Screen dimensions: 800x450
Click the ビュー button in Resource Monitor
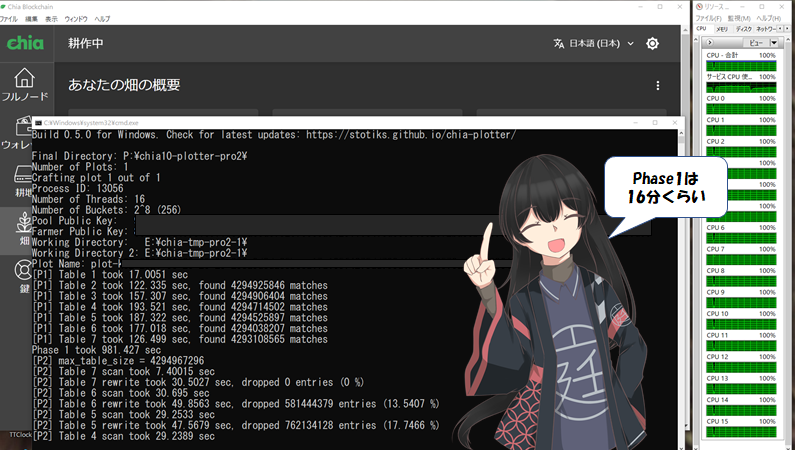pyautogui.click(x=756, y=42)
